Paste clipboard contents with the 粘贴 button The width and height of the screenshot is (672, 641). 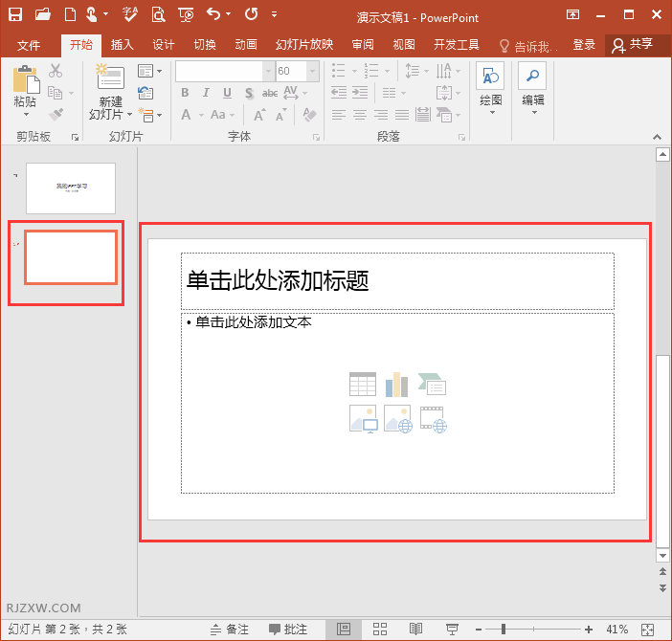[25, 91]
